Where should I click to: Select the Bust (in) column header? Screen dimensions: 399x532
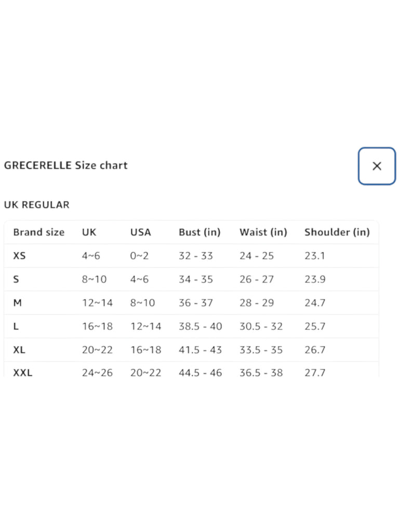[199, 232]
